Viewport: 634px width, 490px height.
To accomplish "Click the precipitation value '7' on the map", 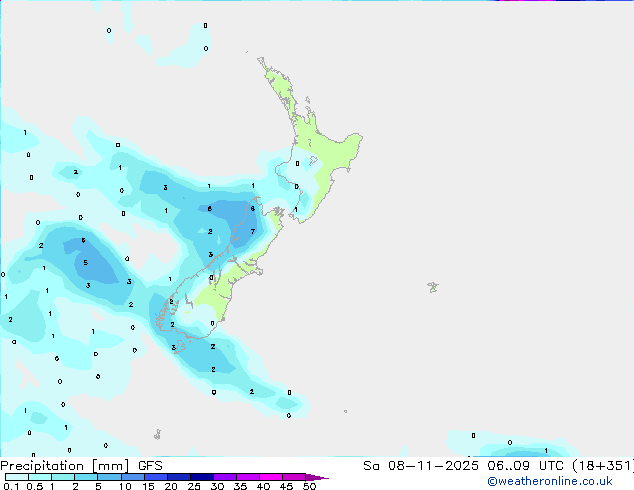I will coord(253,232).
